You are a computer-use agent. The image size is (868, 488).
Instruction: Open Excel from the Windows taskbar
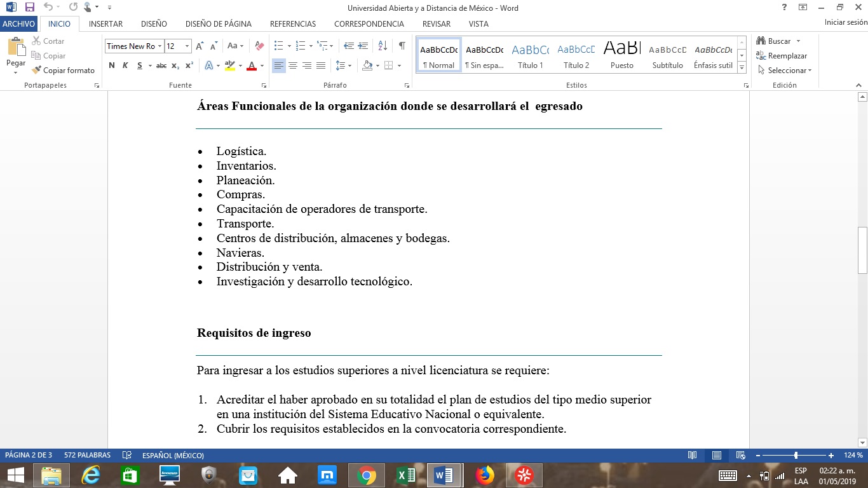[x=405, y=475]
